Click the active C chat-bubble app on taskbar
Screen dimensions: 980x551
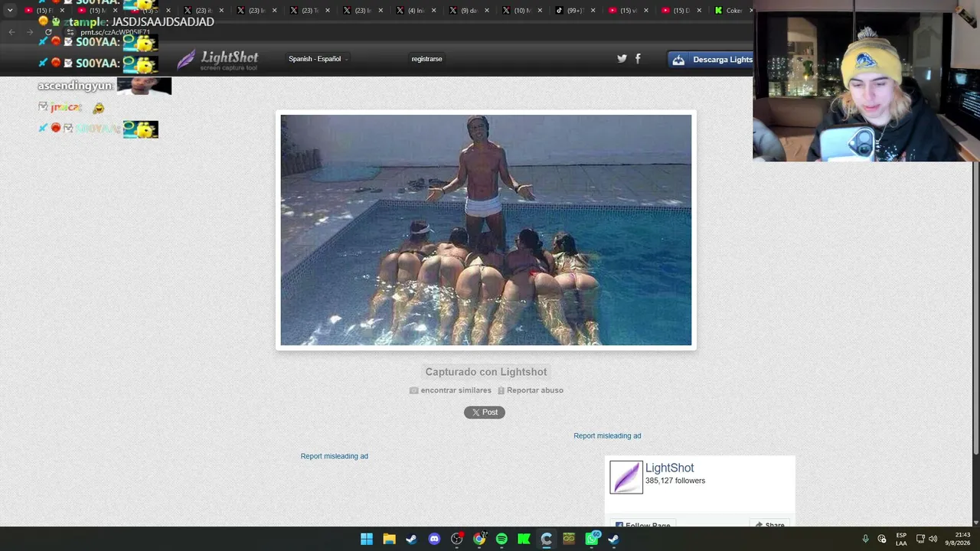(546, 539)
